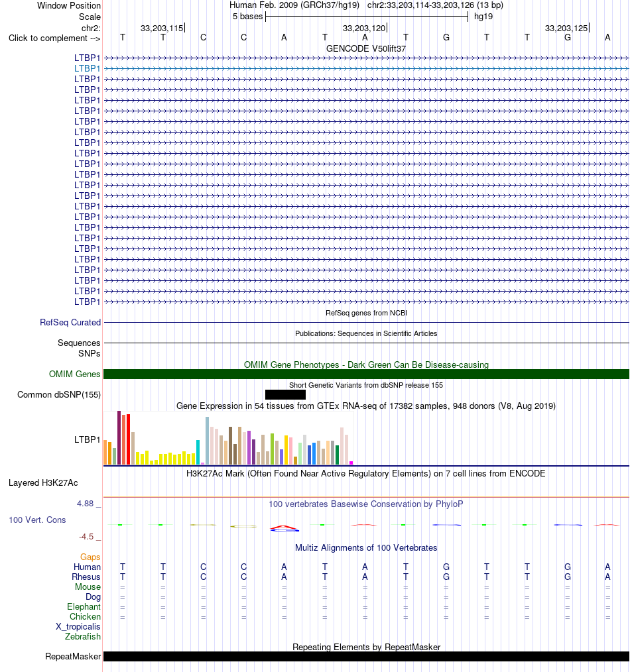Screen dimensions: 630x672
Task: Click the 'H3K27Ac Mark' ENCODE track title
Action: click(366, 474)
